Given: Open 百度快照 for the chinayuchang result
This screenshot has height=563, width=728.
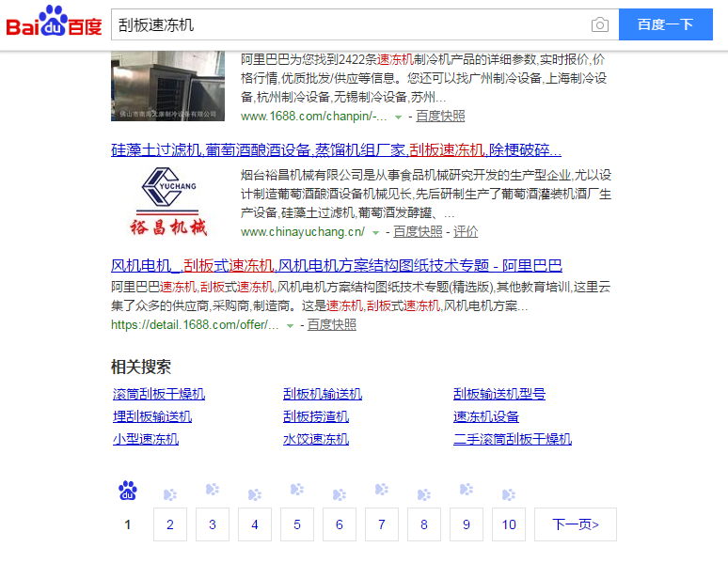Looking at the screenshot, I should pyautogui.click(x=418, y=231).
